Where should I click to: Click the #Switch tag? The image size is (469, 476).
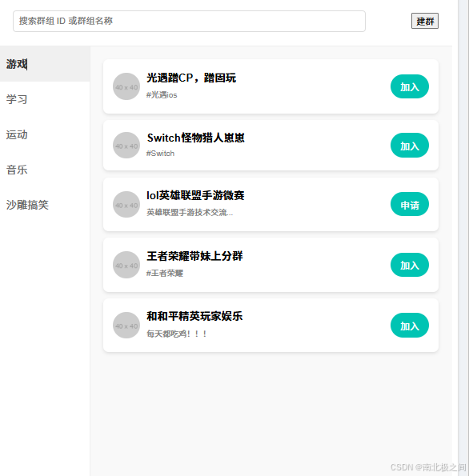[x=160, y=154]
